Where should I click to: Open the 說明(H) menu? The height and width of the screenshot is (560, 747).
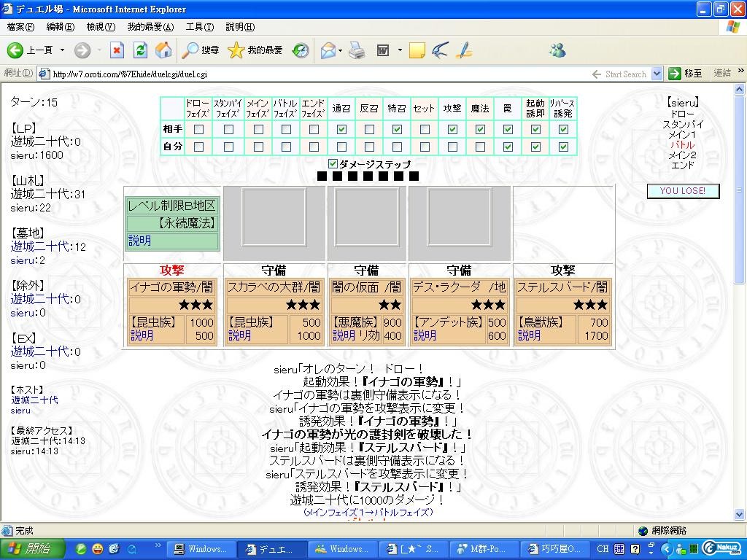(x=240, y=27)
